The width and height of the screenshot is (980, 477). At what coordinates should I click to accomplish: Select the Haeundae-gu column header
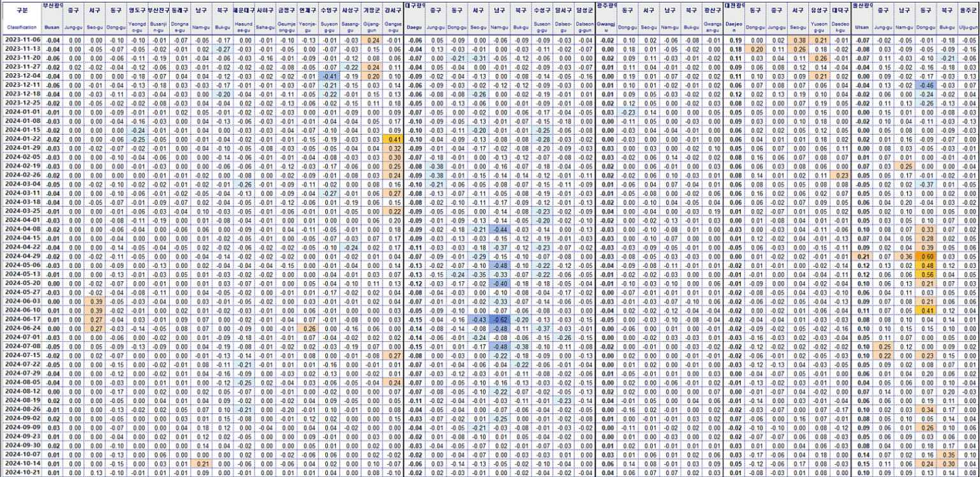pyautogui.click(x=244, y=28)
